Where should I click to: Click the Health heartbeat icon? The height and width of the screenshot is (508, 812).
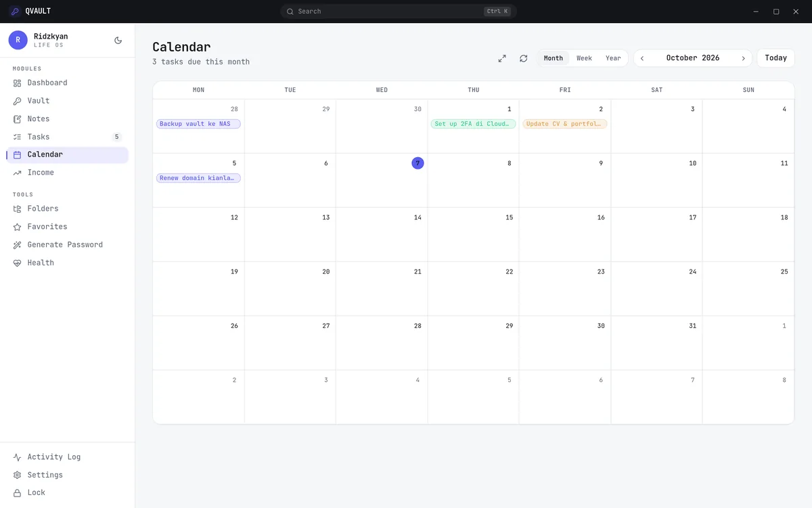pyautogui.click(x=17, y=263)
